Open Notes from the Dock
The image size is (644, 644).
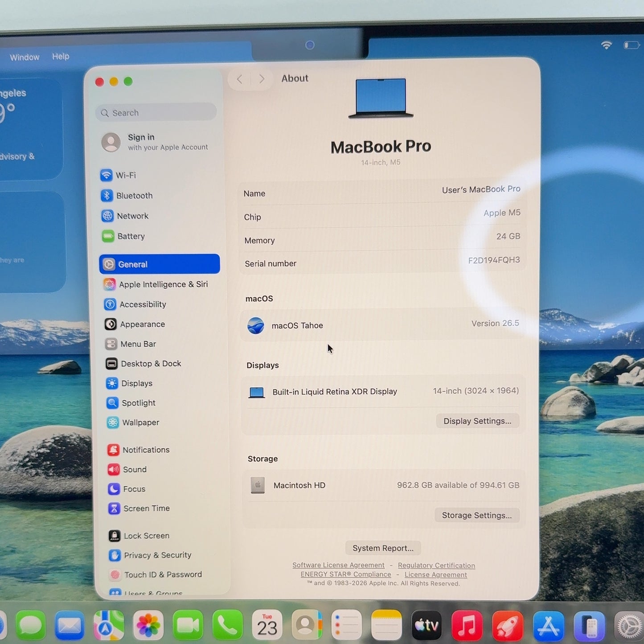point(386,625)
